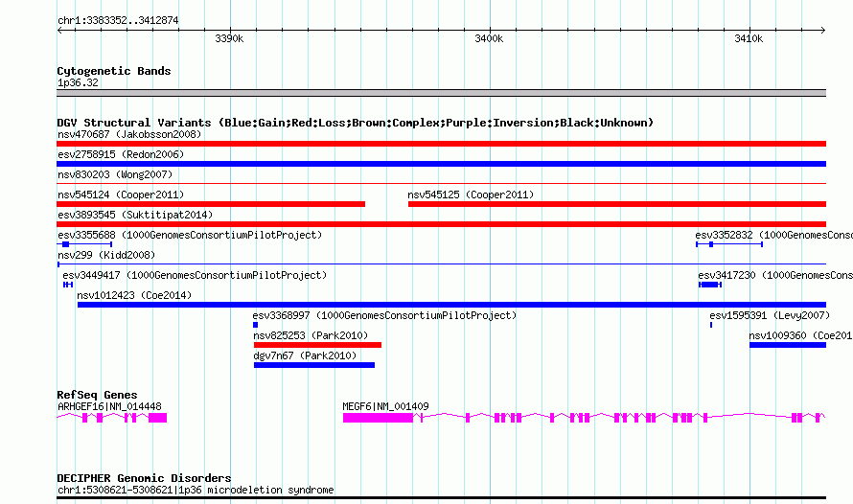Click the DGV Structural Variants track title
The width and height of the screenshot is (853, 504).
(x=356, y=123)
